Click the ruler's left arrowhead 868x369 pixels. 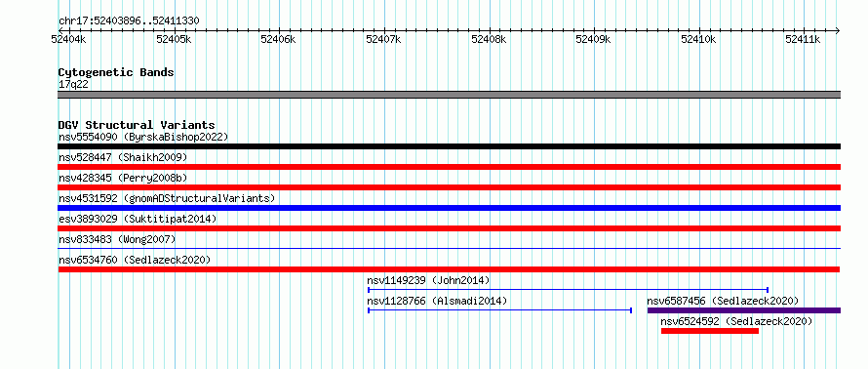click(60, 30)
